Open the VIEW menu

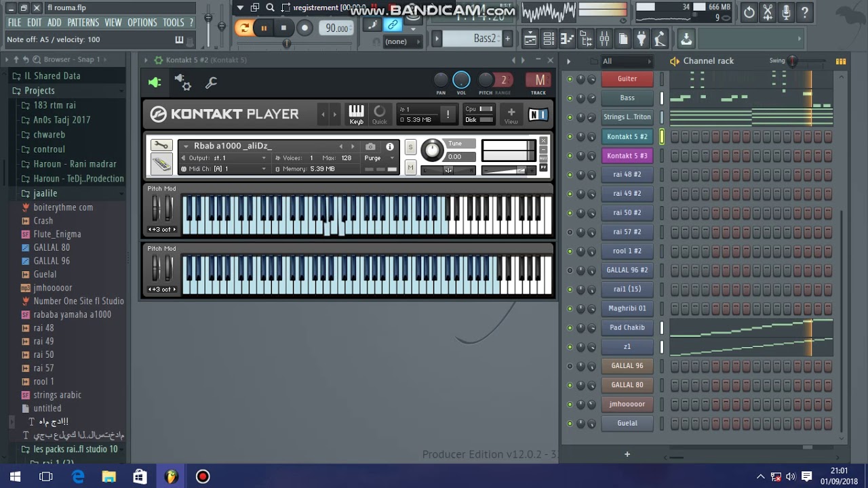[x=113, y=22]
